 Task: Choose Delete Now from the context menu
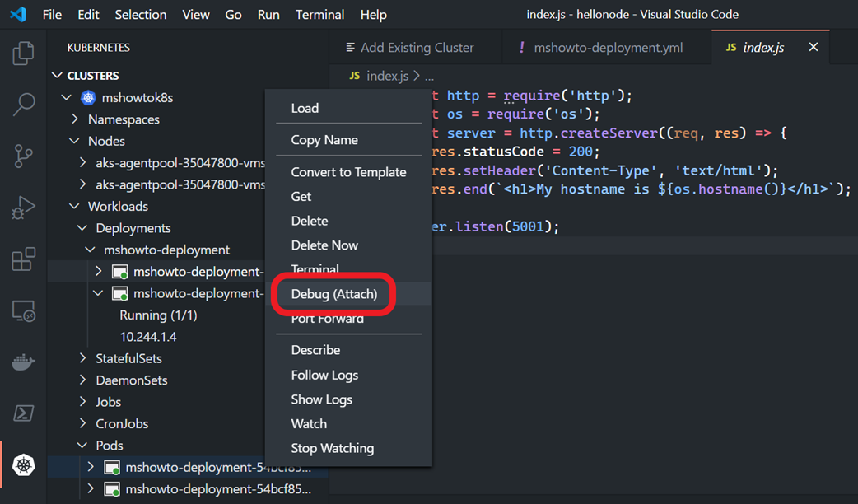[348, 245]
